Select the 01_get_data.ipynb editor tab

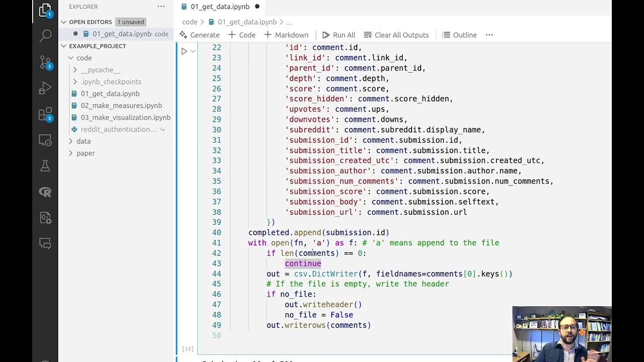220,7
